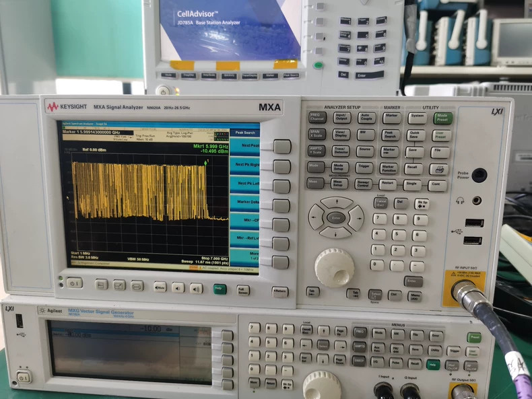Click the printer icon key on MXA
Image resolution: width=532 pixels, height=399 pixels.
(438, 169)
